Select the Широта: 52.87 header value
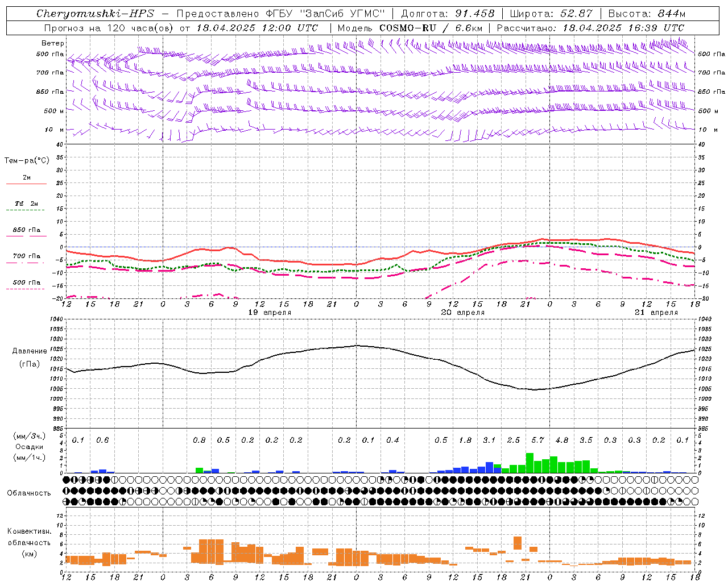Image resolution: width=728 pixels, height=582 pixels. (x=551, y=14)
